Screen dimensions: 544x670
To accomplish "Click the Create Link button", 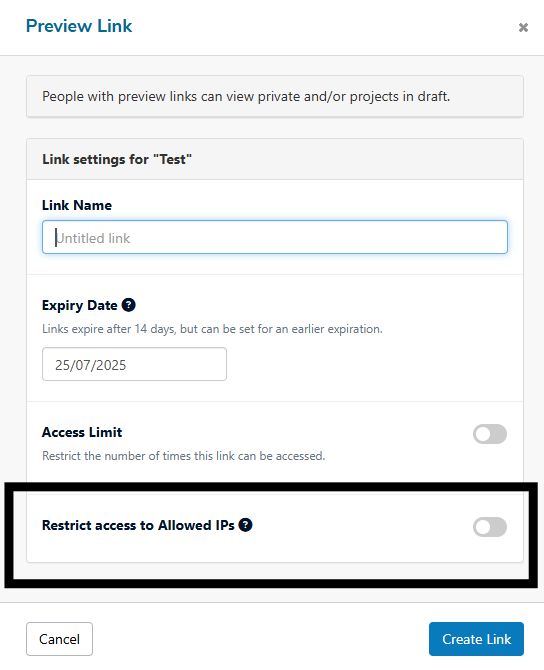I will [x=476, y=639].
